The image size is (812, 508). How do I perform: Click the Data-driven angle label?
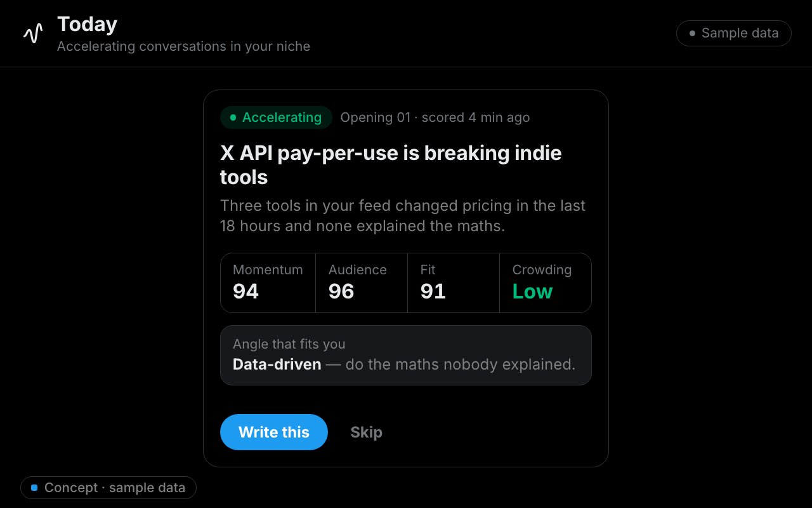click(277, 364)
